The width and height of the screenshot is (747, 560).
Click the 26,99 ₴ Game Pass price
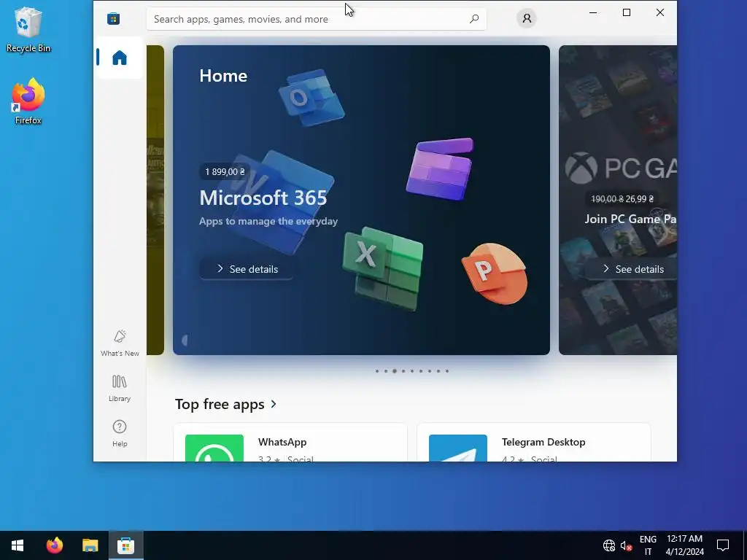point(639,199)
